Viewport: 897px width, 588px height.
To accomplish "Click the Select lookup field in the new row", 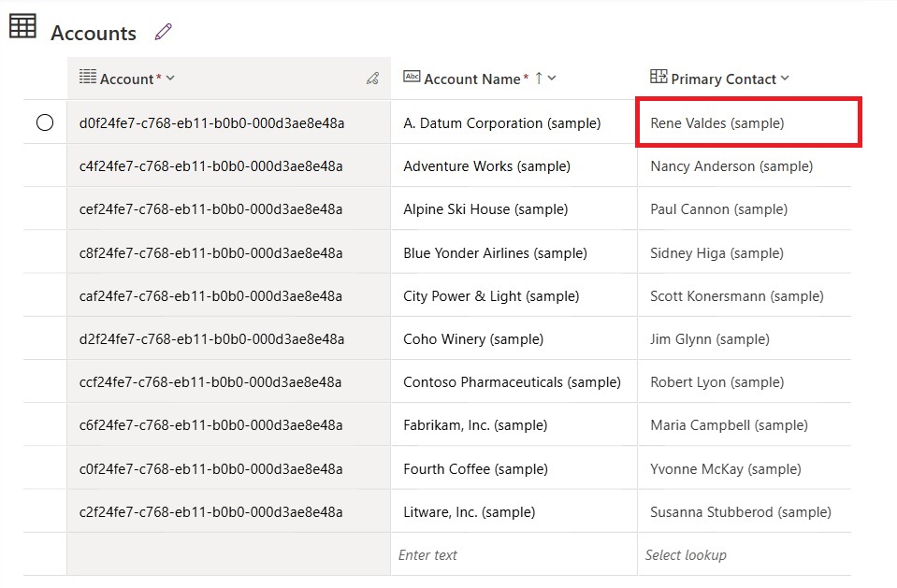I will pos(745,554).
